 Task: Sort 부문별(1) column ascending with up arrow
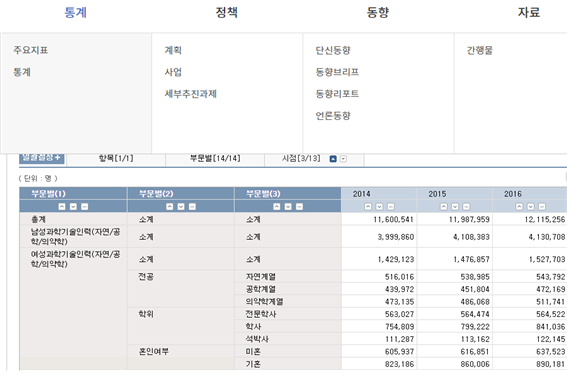[62, 206]
